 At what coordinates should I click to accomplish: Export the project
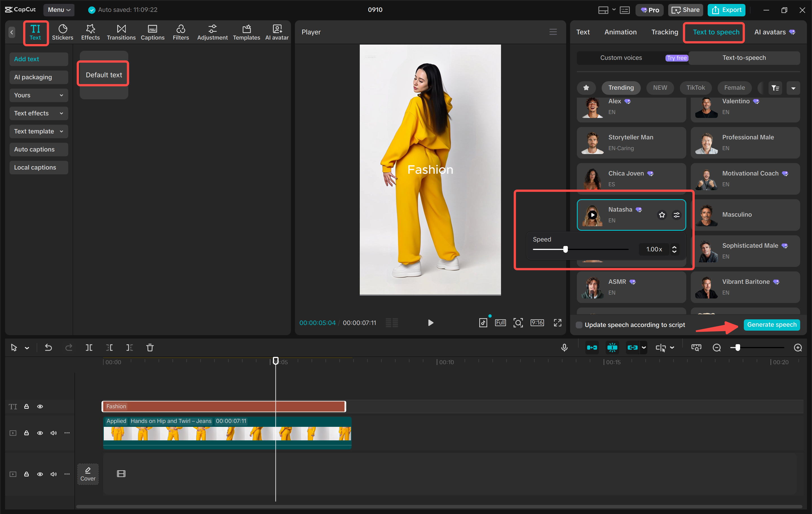(726, 10)
